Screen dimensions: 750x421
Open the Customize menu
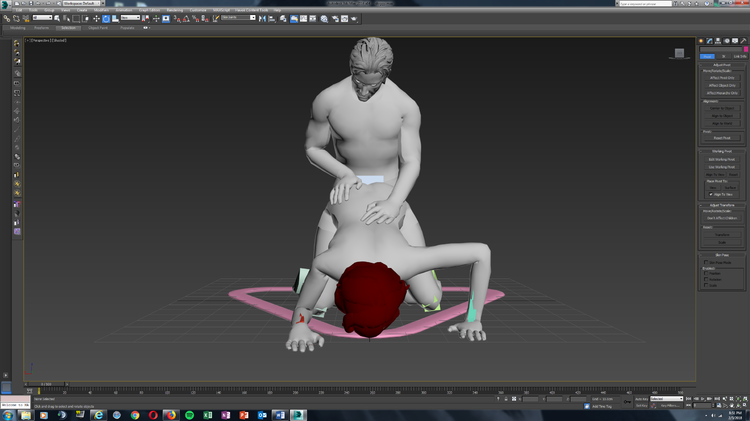tap(198, 10)
